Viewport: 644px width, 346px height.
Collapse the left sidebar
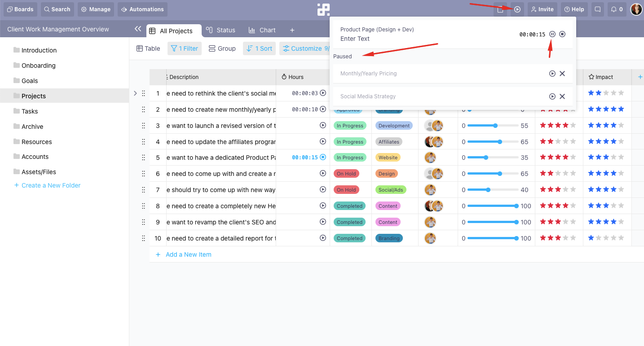click(x=138, y=28)
